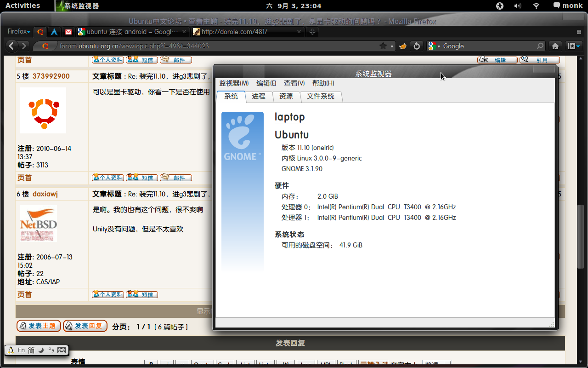Click the 编辑 post button

coord(498,60)
